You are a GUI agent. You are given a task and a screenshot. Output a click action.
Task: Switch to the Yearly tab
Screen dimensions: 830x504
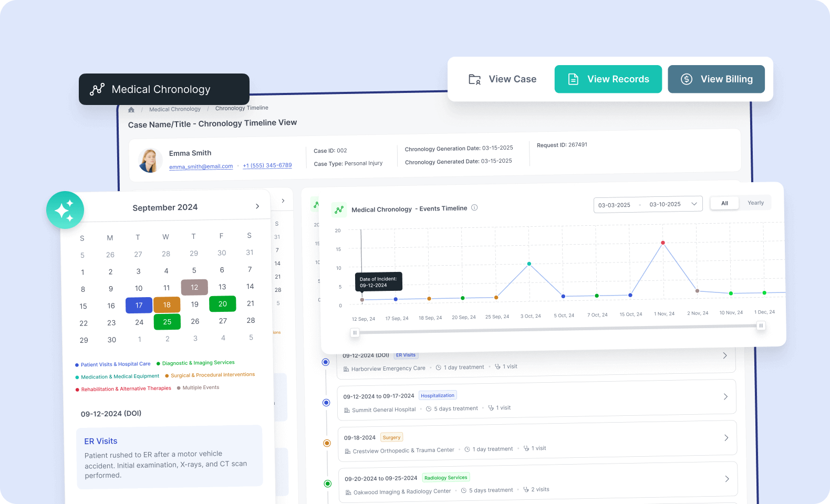pos(755,203)
